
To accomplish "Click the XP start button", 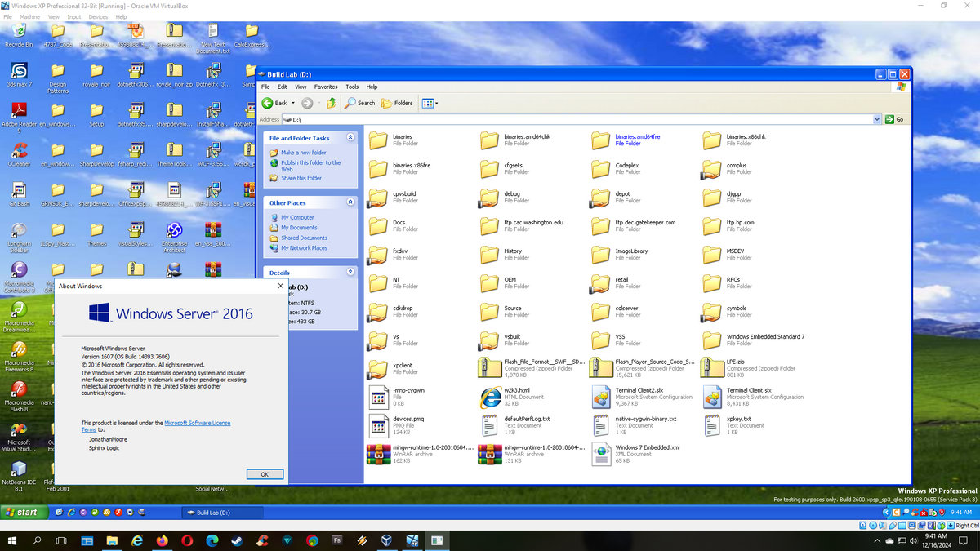I will point(22,513).
